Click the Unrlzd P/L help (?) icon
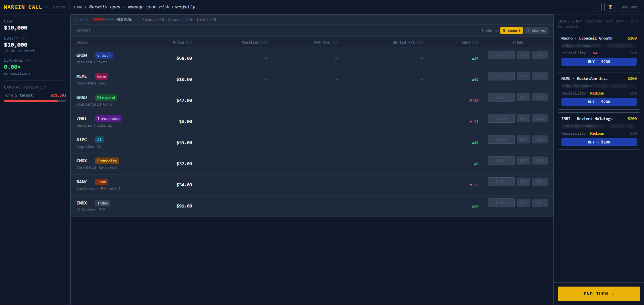The image size is (644, 305). pyautogui.click(x=419, y=42)
